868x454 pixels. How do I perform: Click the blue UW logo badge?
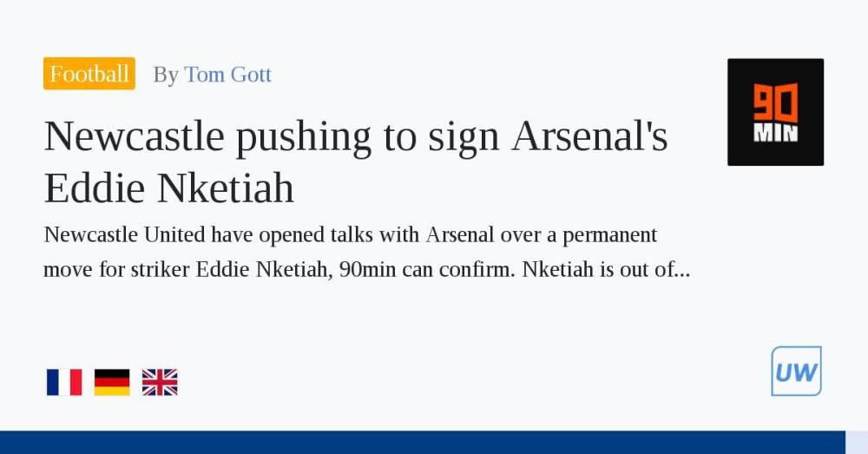click(x=796, y=371)
